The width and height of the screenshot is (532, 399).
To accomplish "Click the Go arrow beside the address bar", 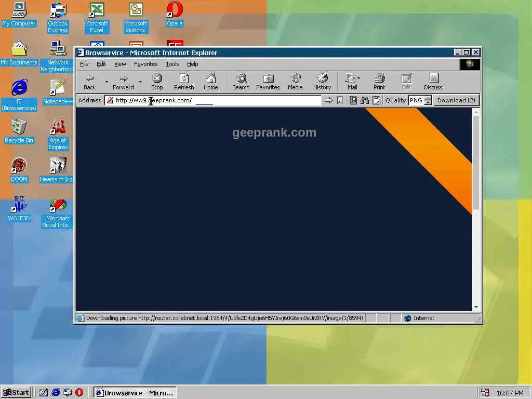I will (328, 100).
